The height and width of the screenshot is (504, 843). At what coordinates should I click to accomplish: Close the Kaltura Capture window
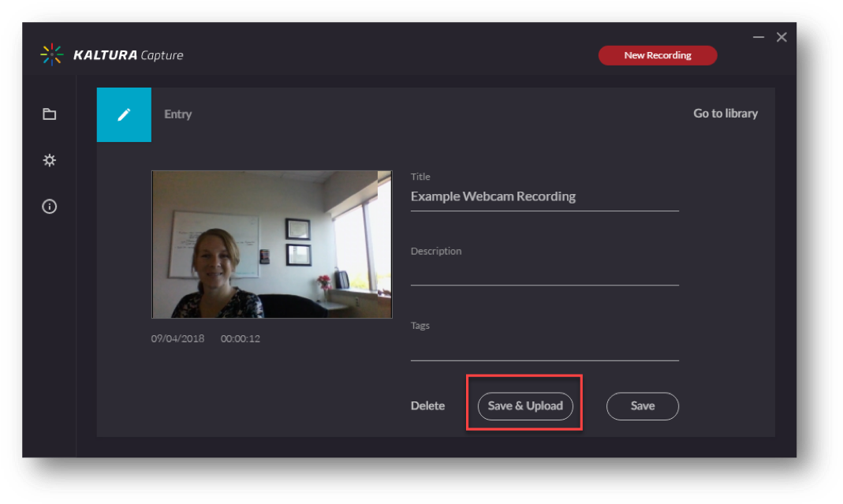(781, 37)
